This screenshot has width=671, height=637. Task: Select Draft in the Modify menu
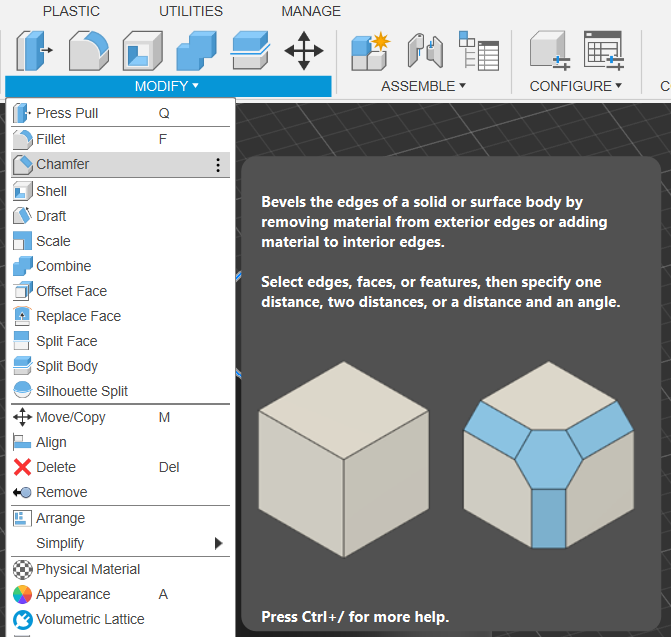pos(51,216)
